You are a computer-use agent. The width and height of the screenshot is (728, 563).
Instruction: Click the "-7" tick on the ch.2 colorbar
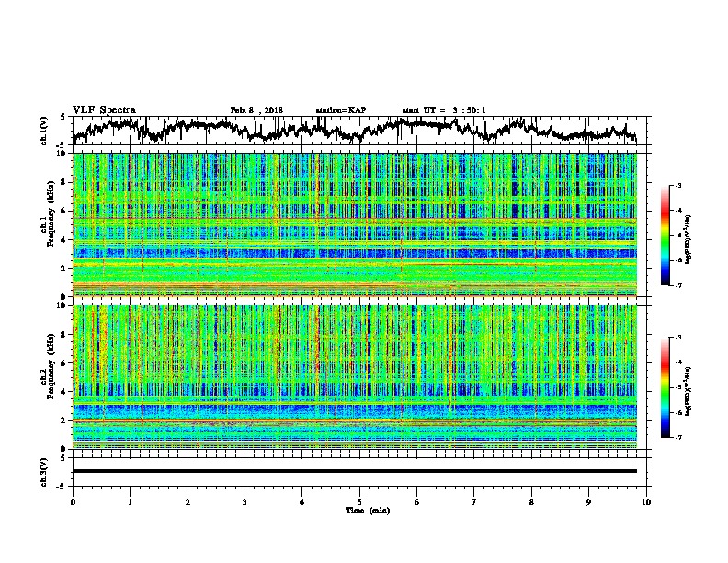click(x=678, y=437)
